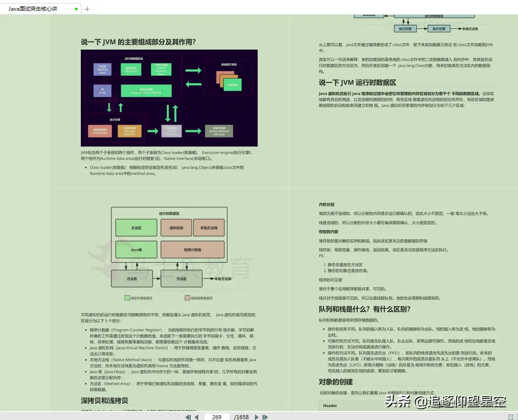Click list item 1. 静态变量放在方法区
The height and width of the screenshot is (420, 518).
tap(343, 265)
